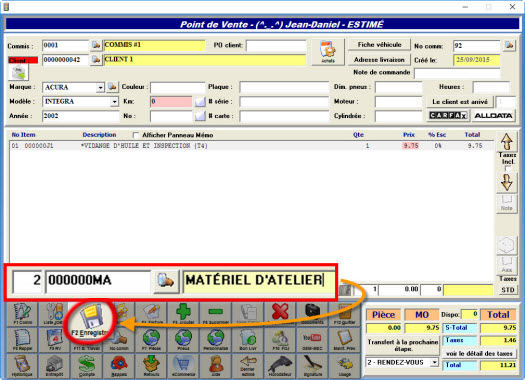Screen dimensions: 525x380
Task: Click the No comm lookup icon
Action: click(x=509, y=45)
